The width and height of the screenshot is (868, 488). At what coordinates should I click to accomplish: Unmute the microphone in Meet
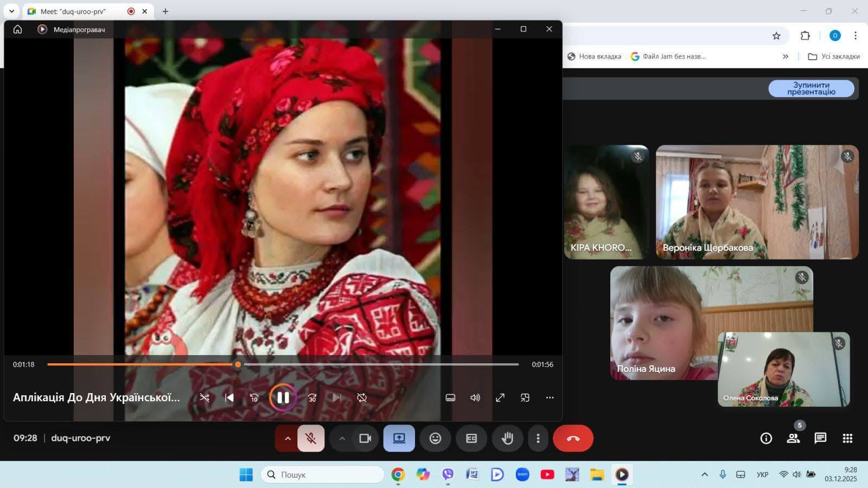tap(311, 438)
